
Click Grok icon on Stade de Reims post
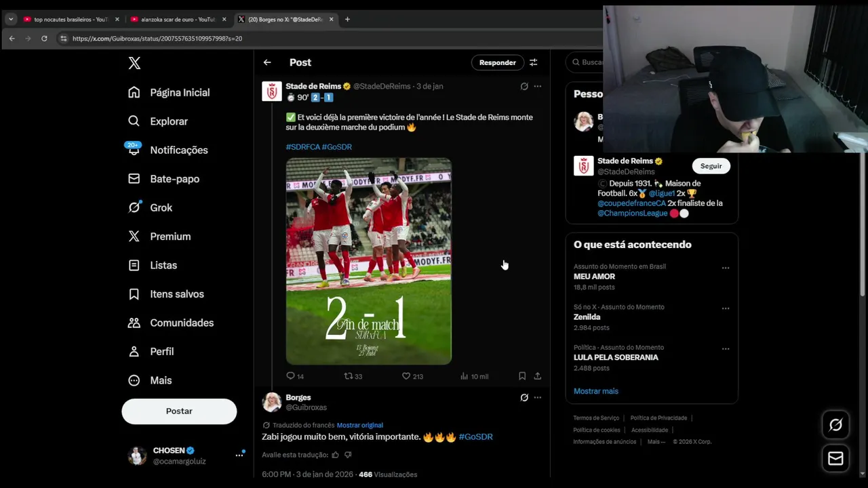524,86
